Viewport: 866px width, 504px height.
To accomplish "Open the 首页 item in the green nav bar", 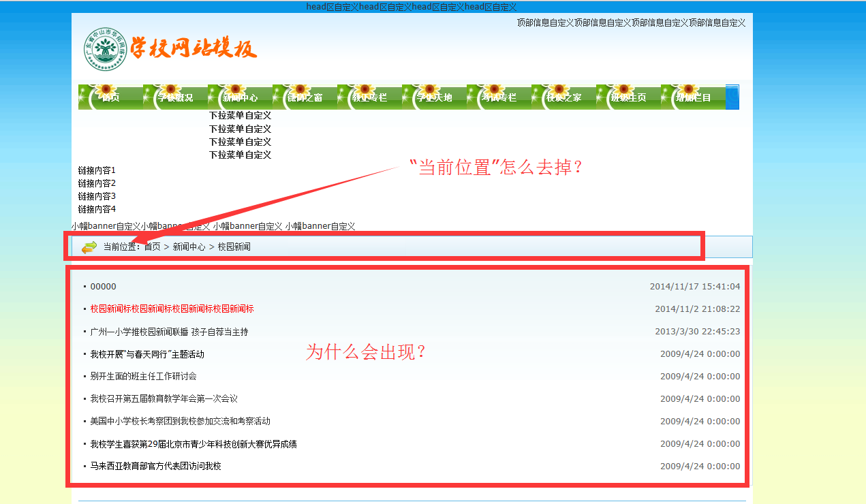I will pyautogui.click(x=110, y=97).
